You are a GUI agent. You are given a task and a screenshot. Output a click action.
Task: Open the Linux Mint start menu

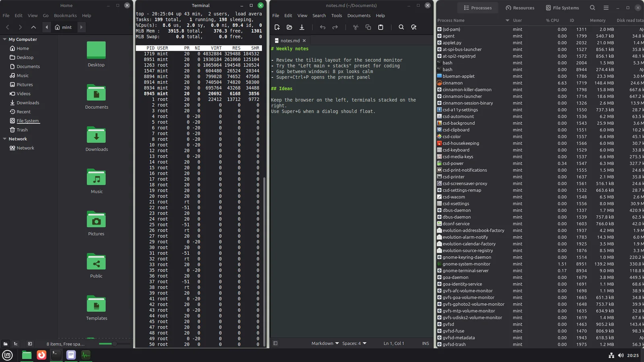point(8,355)
